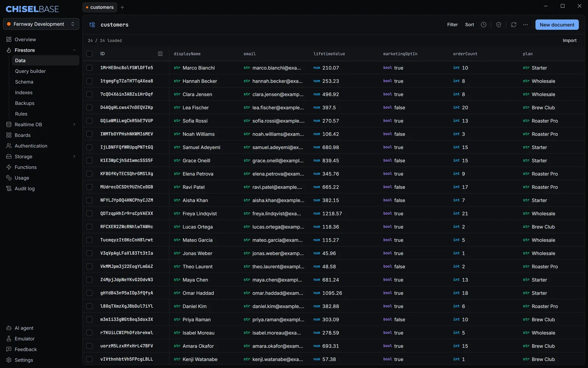The width and height of the screenshot is (588, 368).
Task: Click the plan column header
Action: click(528, 54)
